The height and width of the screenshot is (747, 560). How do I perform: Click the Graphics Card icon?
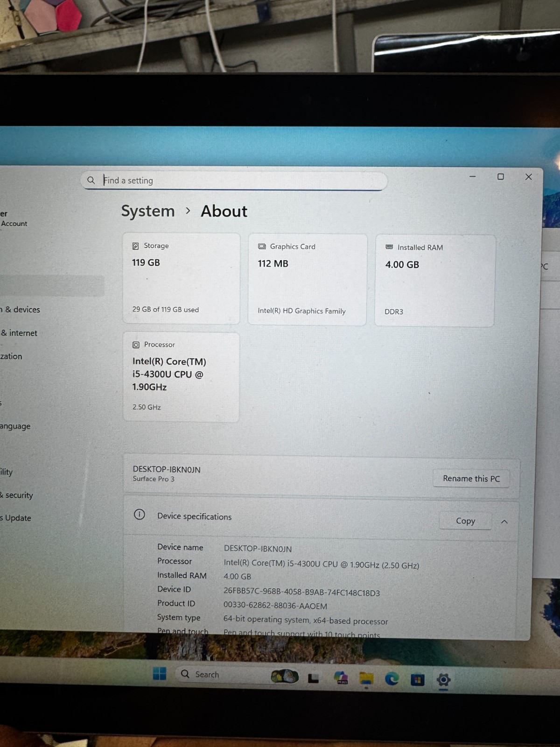[x=262, y=247]
